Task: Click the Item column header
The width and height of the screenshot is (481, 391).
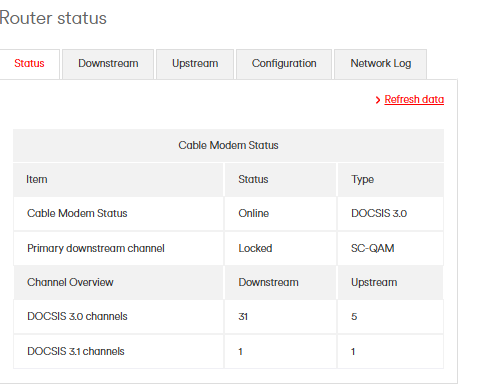Action: pos(37,179)
